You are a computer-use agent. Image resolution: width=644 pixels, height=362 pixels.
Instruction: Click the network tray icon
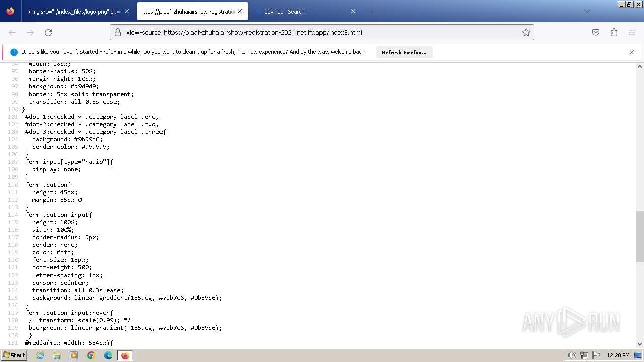click(584, 355)
